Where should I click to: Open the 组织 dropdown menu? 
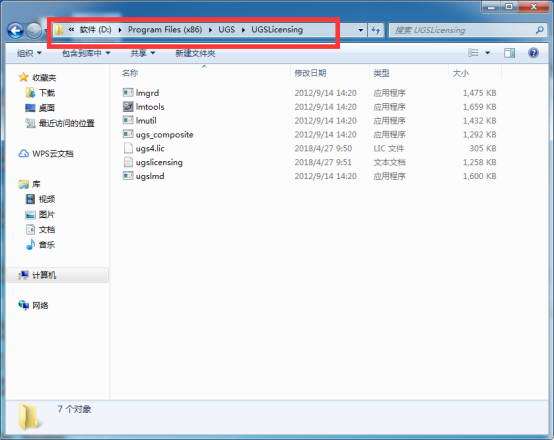(29, 53)
